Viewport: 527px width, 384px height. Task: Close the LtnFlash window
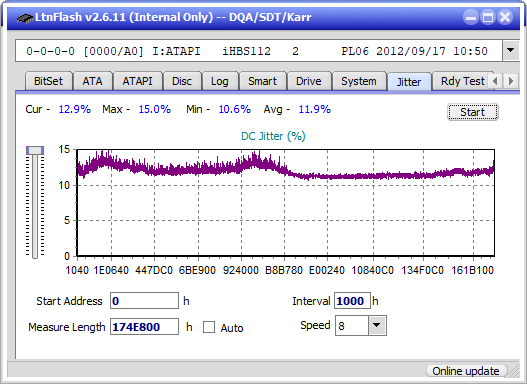(505, 17)
